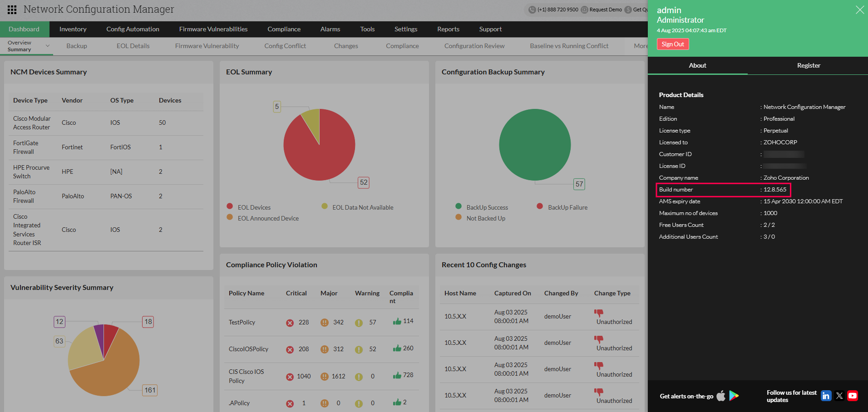Open the YouTube channel icon
868x412 pixels.
point(853,395)
